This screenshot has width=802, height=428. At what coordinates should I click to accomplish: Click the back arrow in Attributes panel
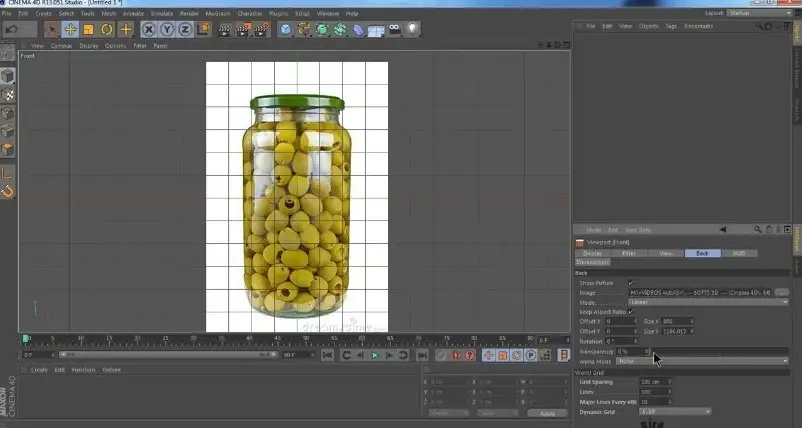tap(723, 230)
